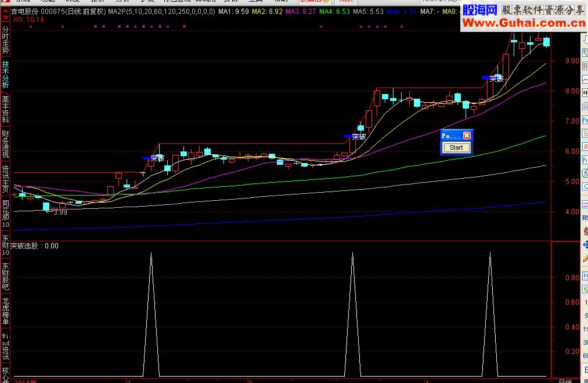Click the first white spike in 突破选股 chart
Image resolution: width=588 pixels, height=383 pixels.
151,314
